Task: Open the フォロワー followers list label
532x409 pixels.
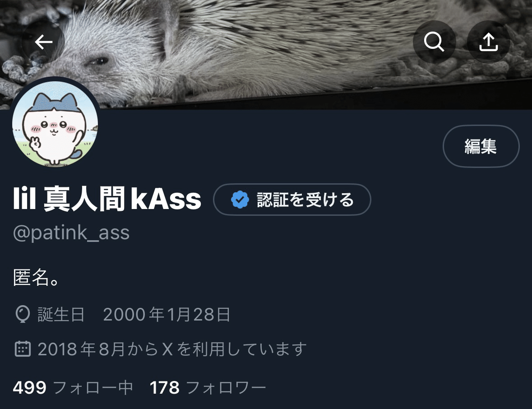Action: tap(226, 388)
